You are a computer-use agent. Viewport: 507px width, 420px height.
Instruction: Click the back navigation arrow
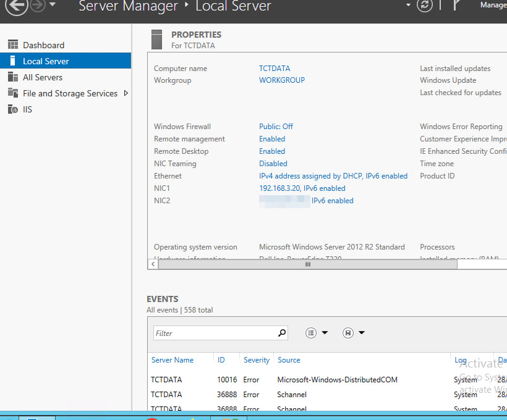(16, 6)
